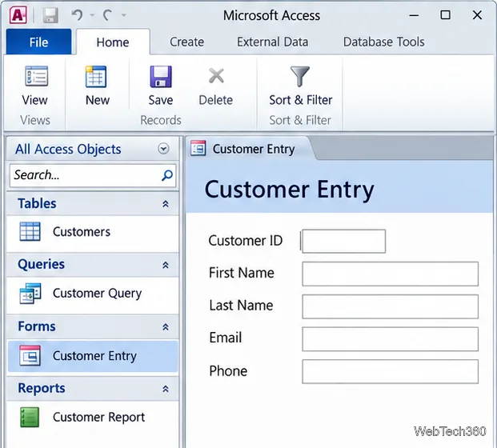Viewport: 497px width, 448px height.
Task: Open the File tab
Action: click(x=38, y=42)
